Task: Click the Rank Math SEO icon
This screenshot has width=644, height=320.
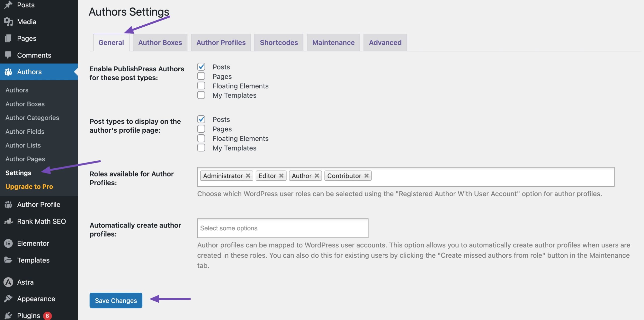Action: [8, 221]
